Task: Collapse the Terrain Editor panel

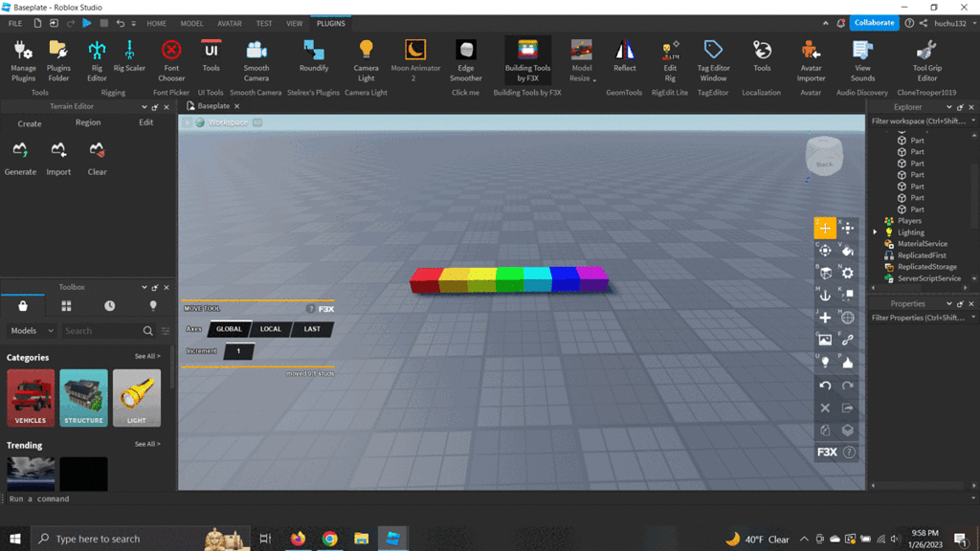Action: [145, 106]
